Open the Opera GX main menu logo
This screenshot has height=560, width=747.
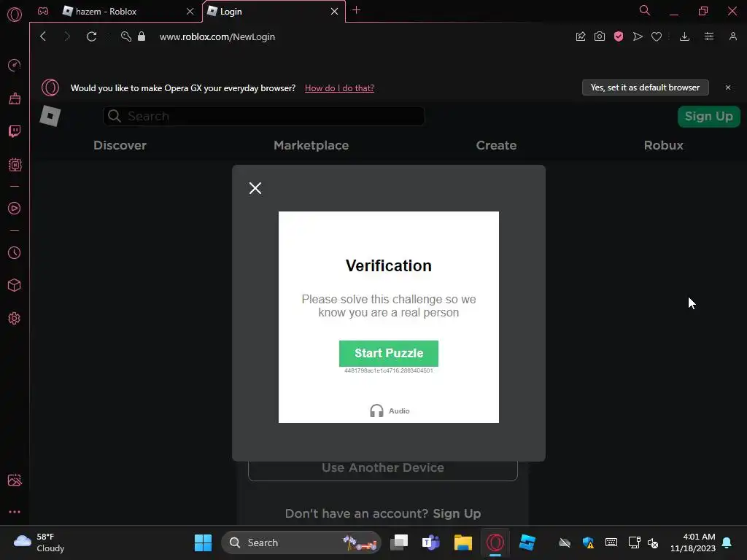pyautogui.click(x=15, y=15)
